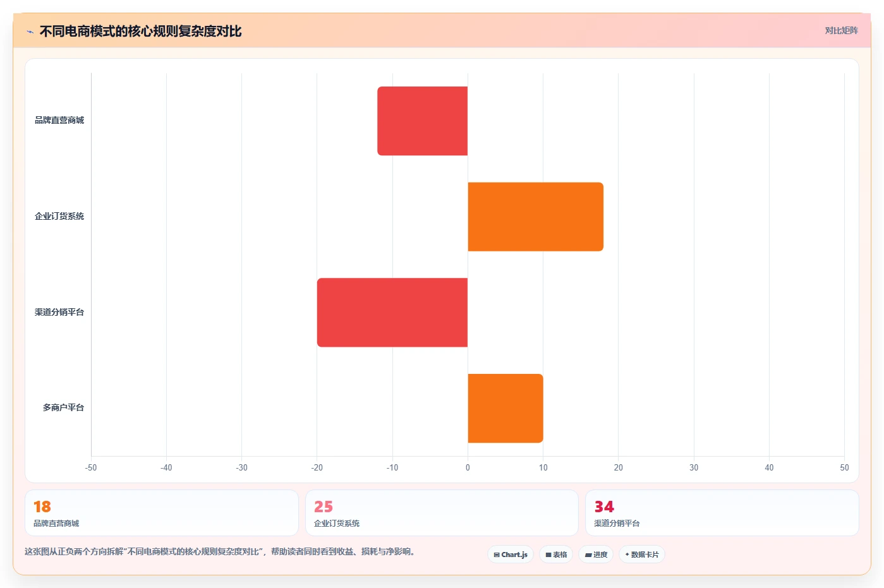The width and height of the screenshot is (884, 588).
Task: Select the 渠道分销平台 axis label
Action: tap(59, 312)
